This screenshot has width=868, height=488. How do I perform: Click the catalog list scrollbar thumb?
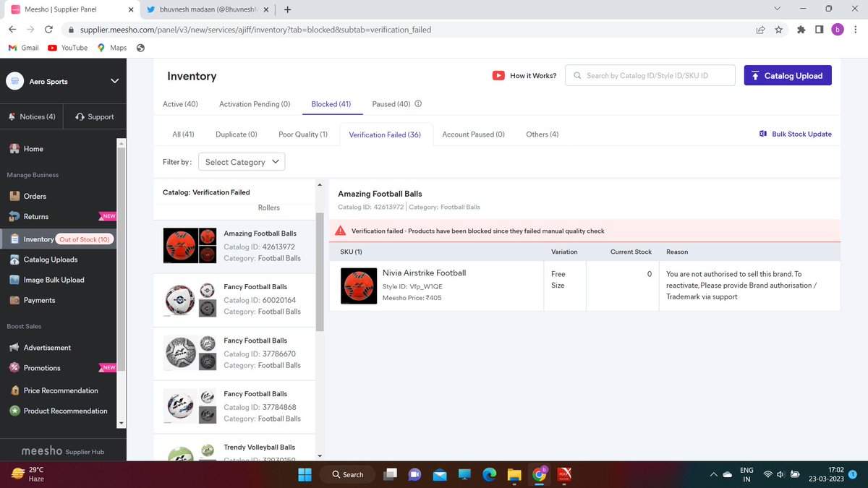[x=320, y=271]
